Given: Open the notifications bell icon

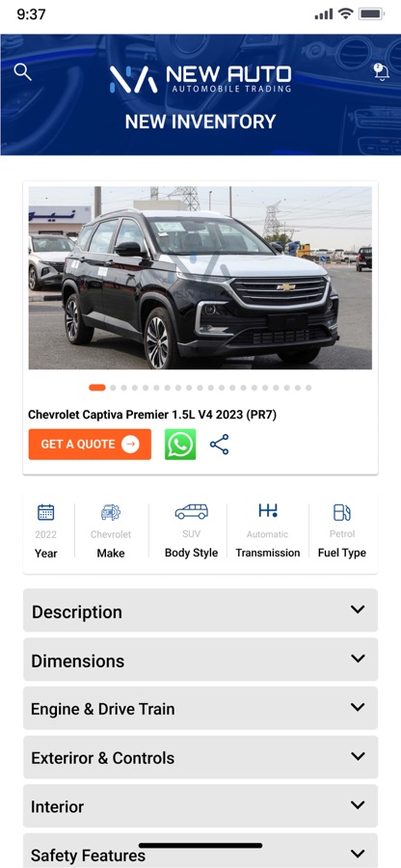Looking at the screenshot, I should pyautogui.click(x=381, y=71).
